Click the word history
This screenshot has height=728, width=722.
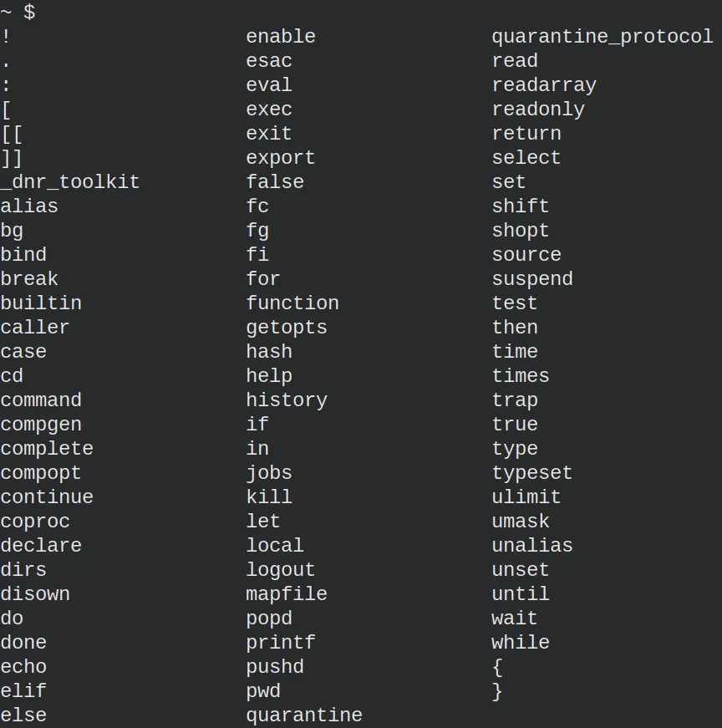[x=287, y=400]
